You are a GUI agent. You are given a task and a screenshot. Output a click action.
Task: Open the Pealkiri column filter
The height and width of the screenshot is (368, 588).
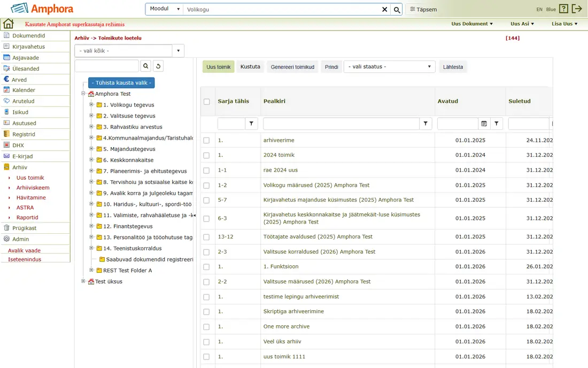click(x=425, y=124)
